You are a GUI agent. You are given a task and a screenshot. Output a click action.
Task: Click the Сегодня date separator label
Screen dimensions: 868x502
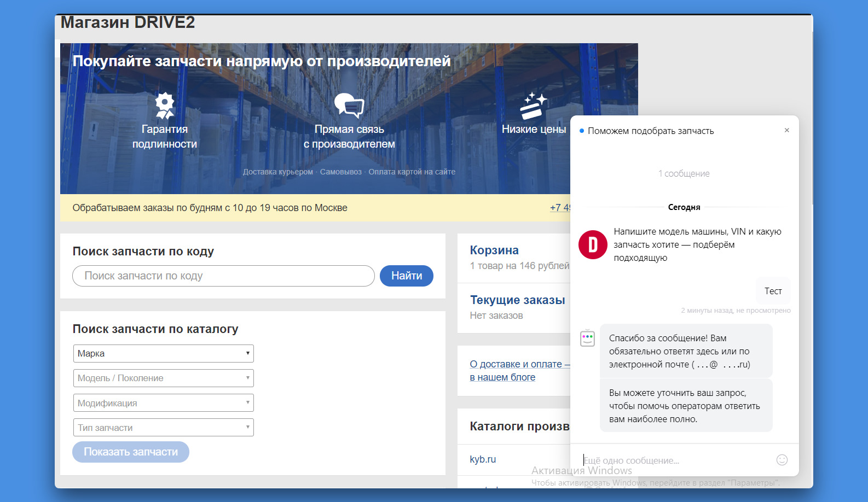tap(684, 207)
